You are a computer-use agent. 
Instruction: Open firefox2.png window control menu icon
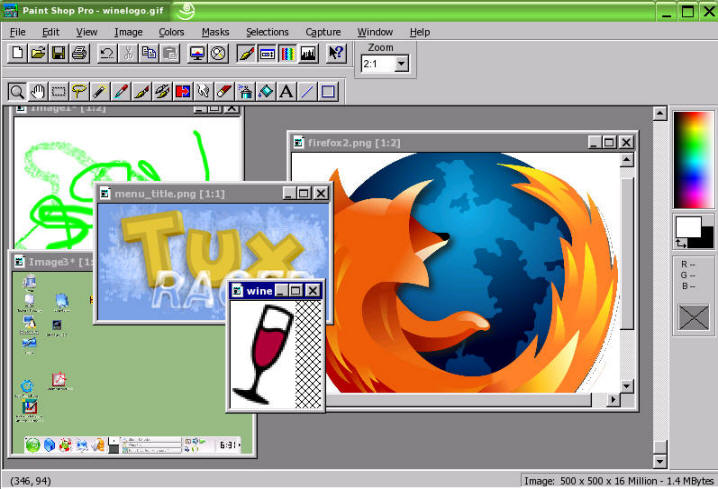299,142
